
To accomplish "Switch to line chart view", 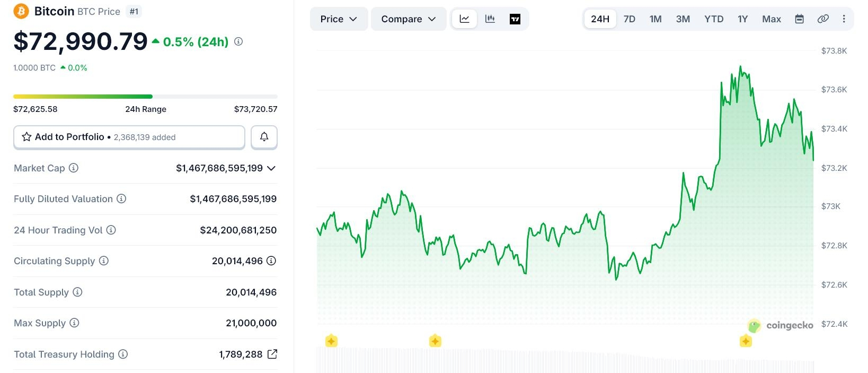I will click(x=465, y=19).
